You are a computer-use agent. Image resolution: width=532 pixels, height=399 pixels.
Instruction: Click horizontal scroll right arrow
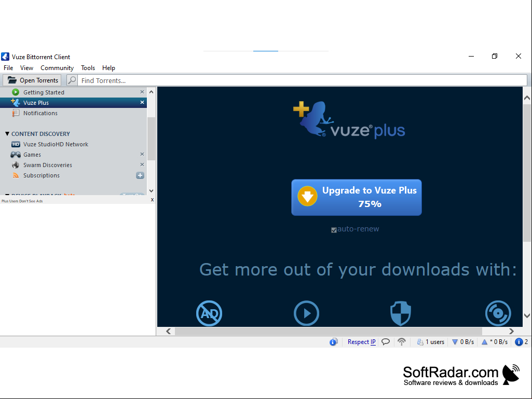click(511, 331)
